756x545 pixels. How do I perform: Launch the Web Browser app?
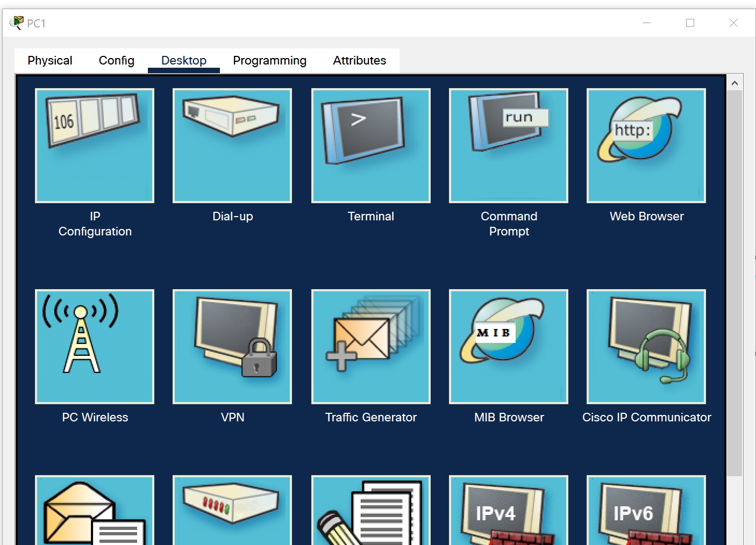[646, 146]
